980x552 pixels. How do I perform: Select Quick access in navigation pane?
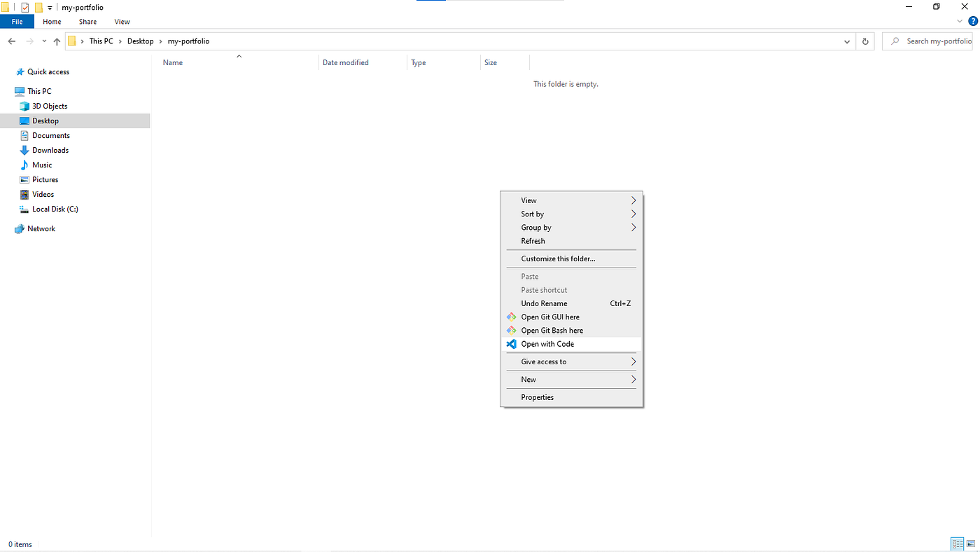[48, 71]
